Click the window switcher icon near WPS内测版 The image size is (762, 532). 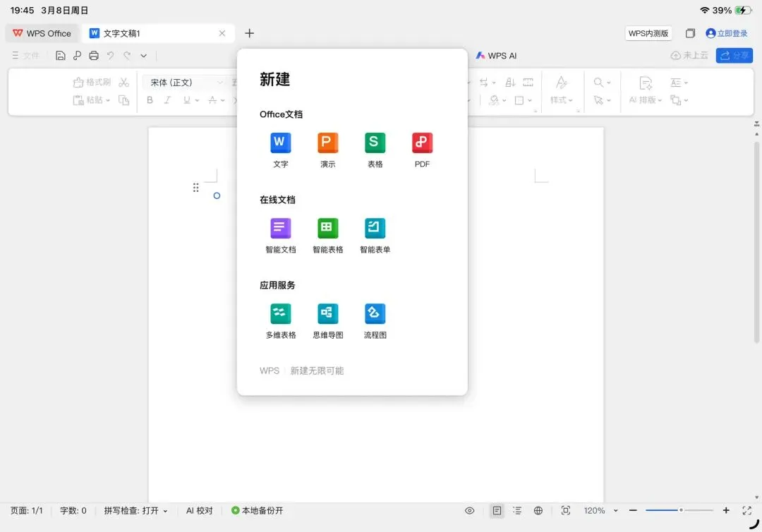(690, 33)
